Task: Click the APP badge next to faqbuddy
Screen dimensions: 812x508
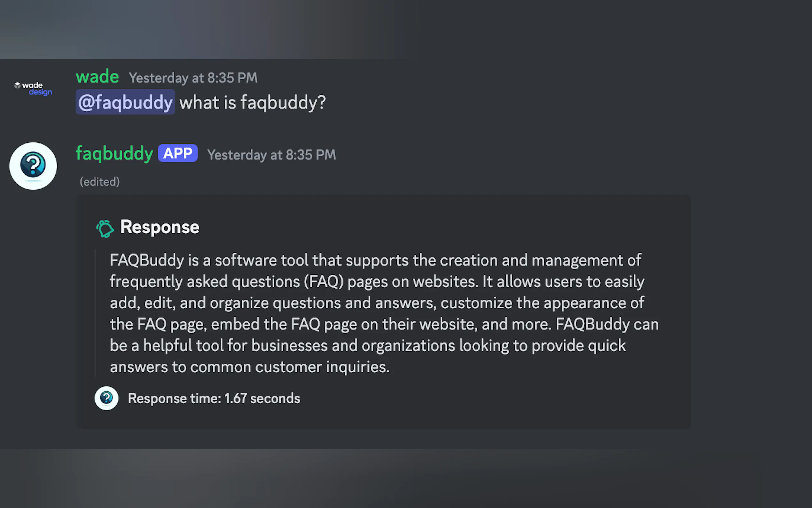Action: click(x=177, y=154)
